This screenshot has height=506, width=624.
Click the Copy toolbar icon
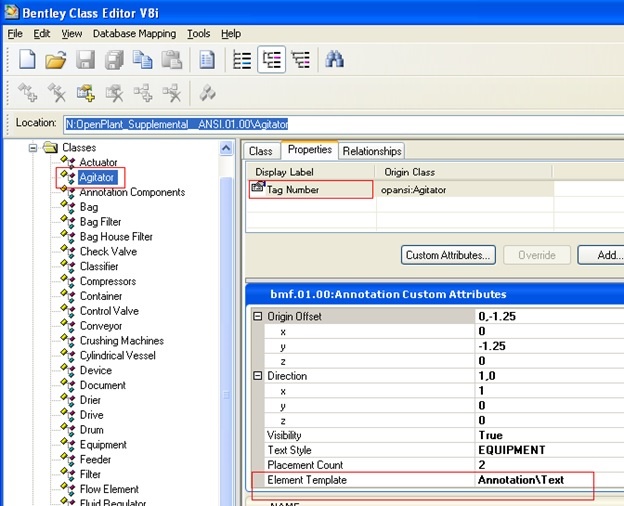[x=142, y=60]
